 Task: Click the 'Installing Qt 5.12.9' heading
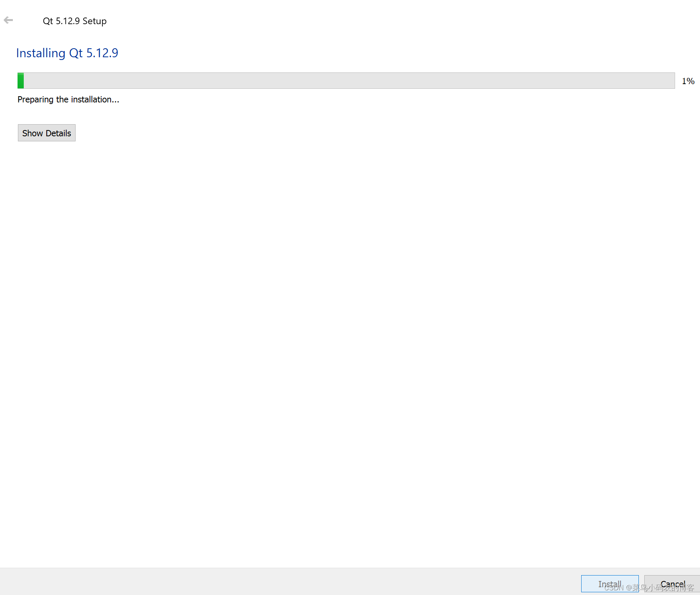(x=67, y=53)
